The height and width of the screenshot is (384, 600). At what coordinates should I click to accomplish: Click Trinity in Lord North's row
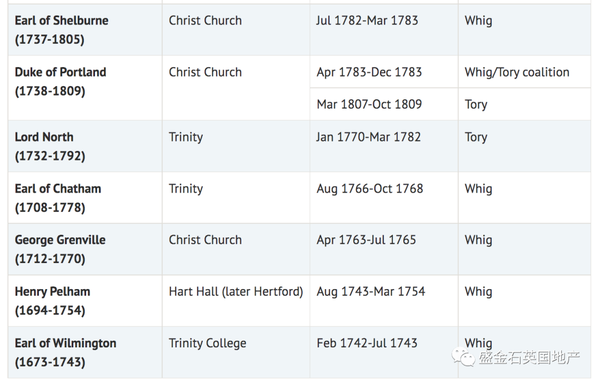click(186, 137)
